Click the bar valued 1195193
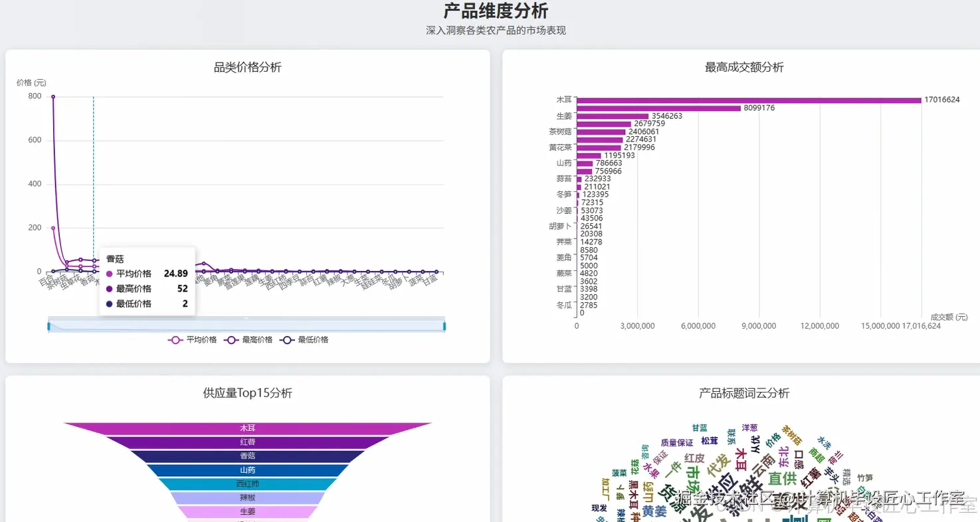 click(589, 155)
